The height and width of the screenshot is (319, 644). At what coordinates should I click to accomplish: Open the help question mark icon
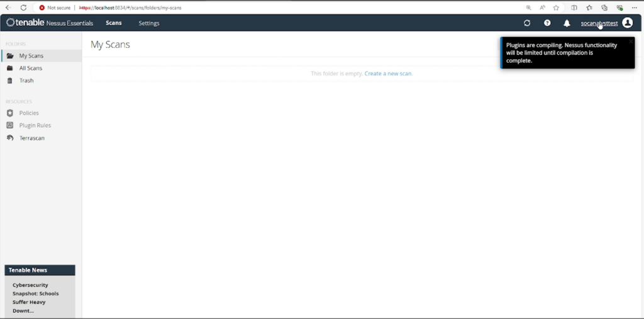coord(547,23)
